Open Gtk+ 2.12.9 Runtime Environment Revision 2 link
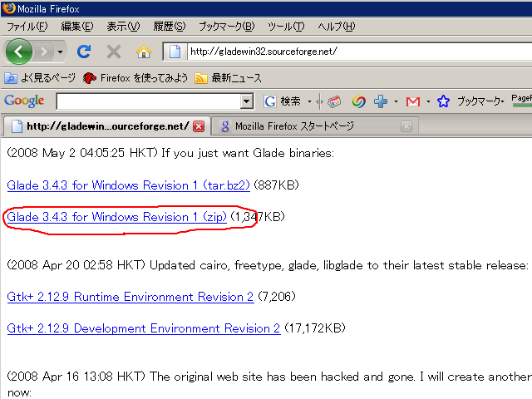 [131, 297]
